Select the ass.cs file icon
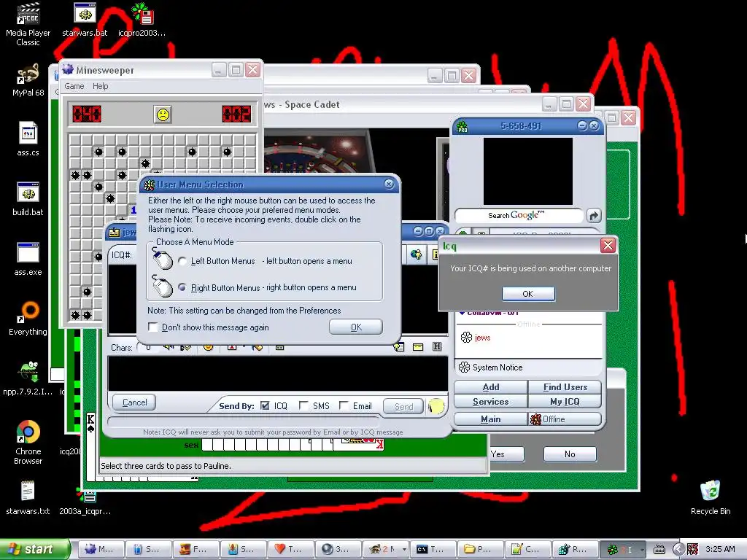Image resolution: width=747 pixels, height=560 pixels. (x=28, y=139)
